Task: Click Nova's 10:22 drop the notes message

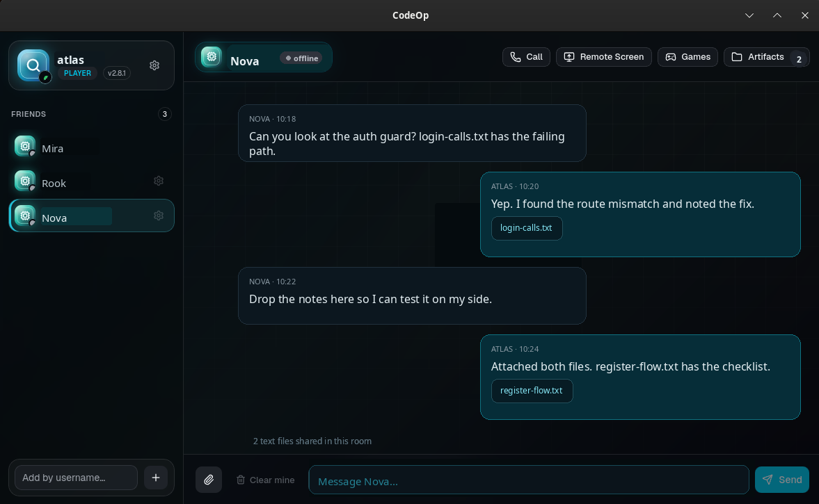Action: [412, 296]
